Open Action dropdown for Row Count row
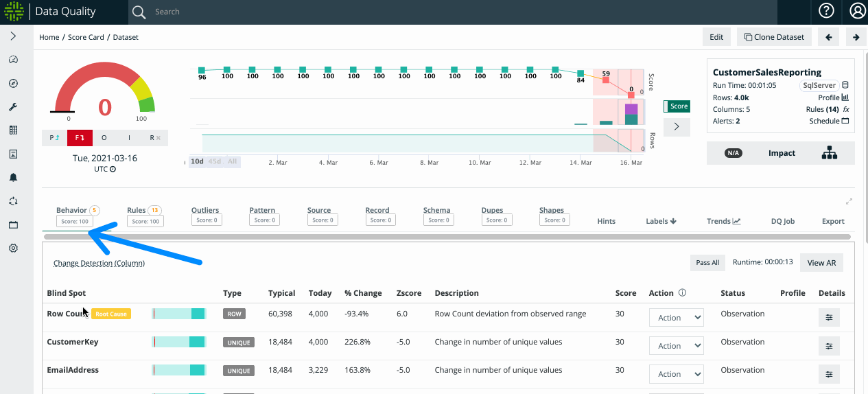Screen dimensions: 868x394 pos(676,318)
